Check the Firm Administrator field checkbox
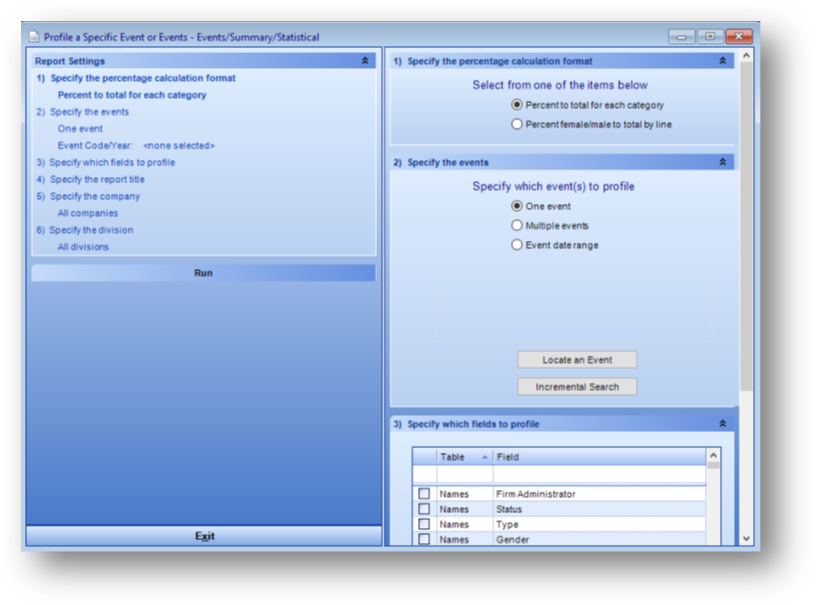Image resolution: width=816 pixels, height=605 pixels. pos(424,493)
